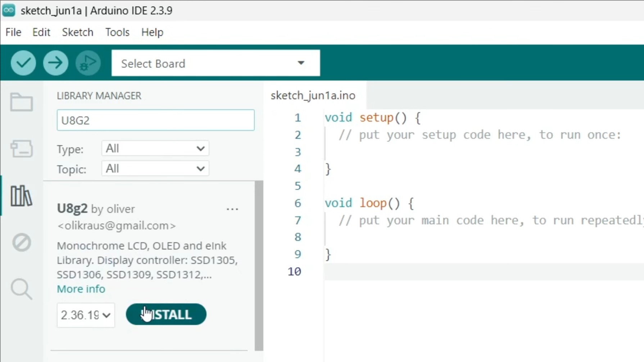
Task: Click the Verify checkmark button
Action: 23,63
